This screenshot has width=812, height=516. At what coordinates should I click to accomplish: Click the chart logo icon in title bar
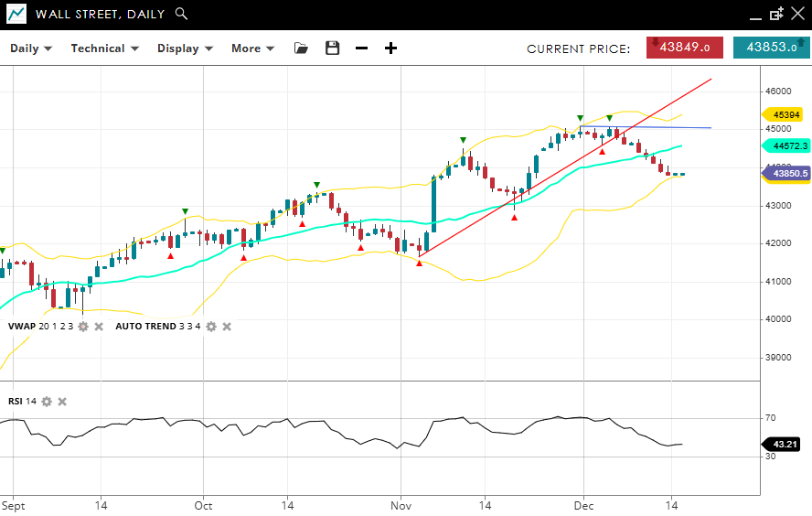coord(16,14)
